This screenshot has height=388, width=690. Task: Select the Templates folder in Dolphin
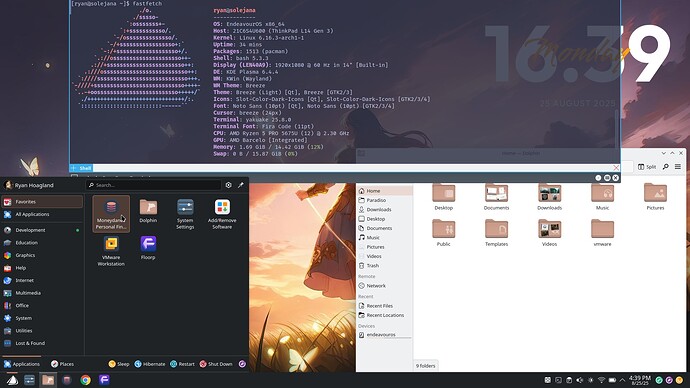[496, 233]
